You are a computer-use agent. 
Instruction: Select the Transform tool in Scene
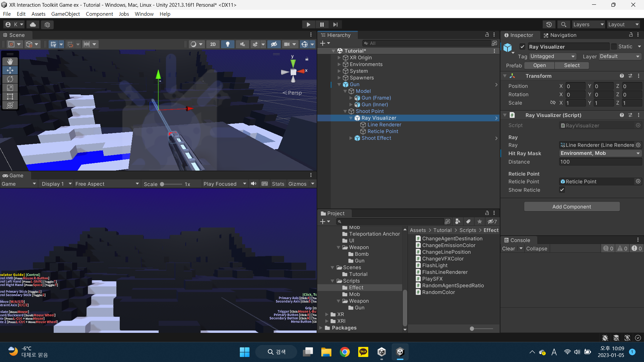(10, 105)
